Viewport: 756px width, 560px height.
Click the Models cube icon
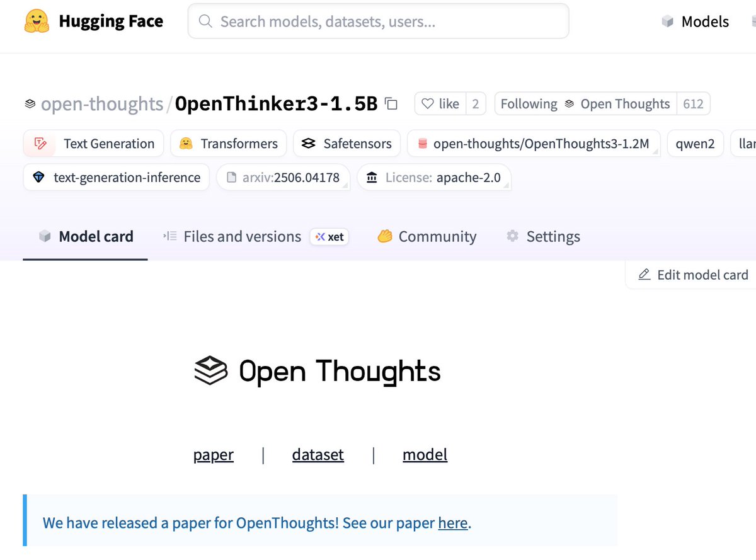coord(668,22)
